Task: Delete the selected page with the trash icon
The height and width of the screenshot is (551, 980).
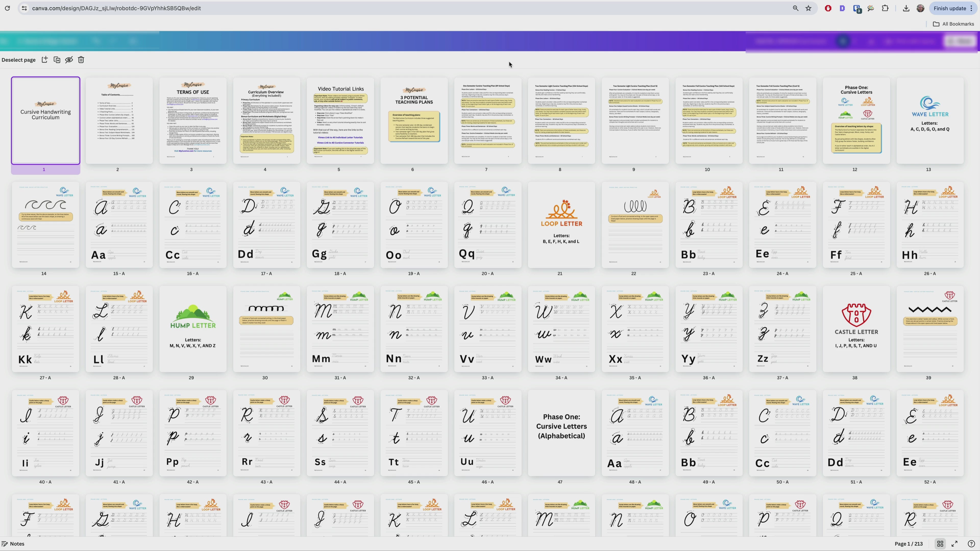Action: [81, 60]
